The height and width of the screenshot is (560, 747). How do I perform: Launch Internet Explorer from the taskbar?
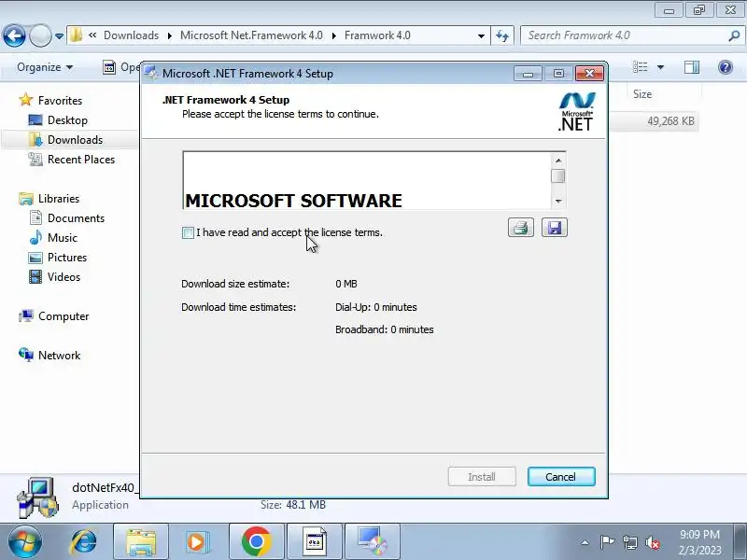pyautogui.click(x=84, y=541)
